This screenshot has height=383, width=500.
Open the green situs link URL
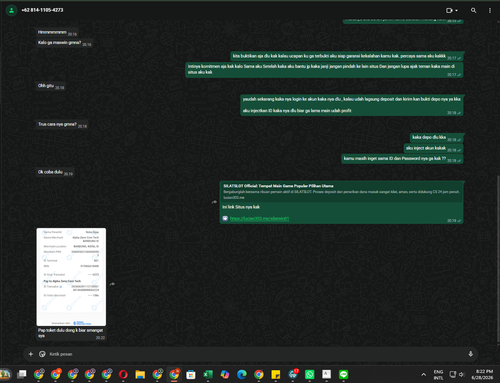coord(259,219)
